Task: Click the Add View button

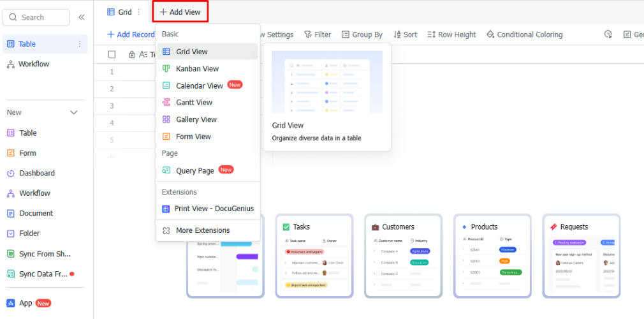Action: click(180, 12)
